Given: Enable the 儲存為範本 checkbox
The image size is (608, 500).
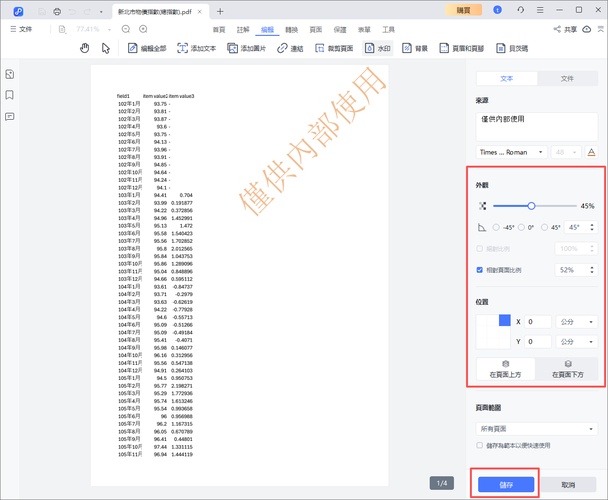Looking at the screenshot, I should [480, 445].
